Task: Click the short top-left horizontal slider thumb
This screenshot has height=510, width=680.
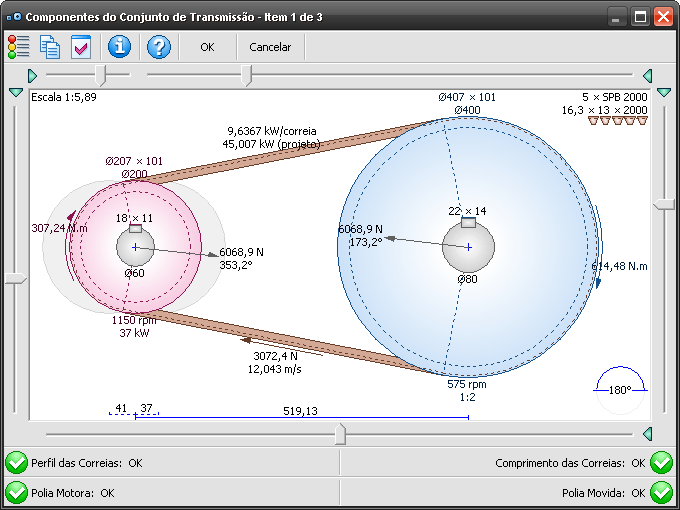Action: pyautogui.click(x=101, y=76)
